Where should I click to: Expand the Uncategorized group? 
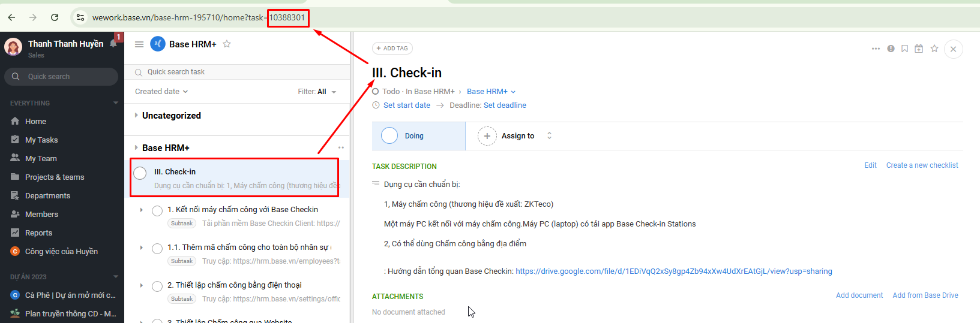[136, 115]
